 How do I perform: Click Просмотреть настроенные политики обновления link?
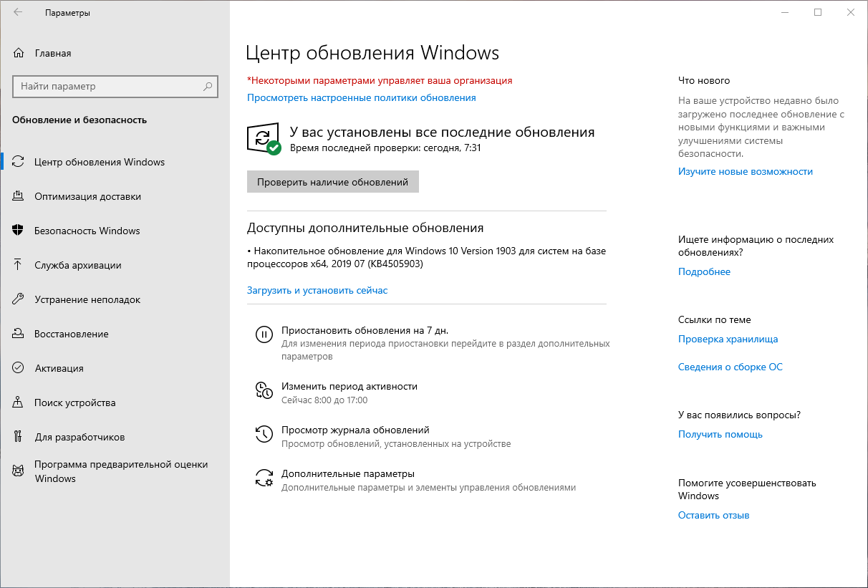(x=360, y=98)
